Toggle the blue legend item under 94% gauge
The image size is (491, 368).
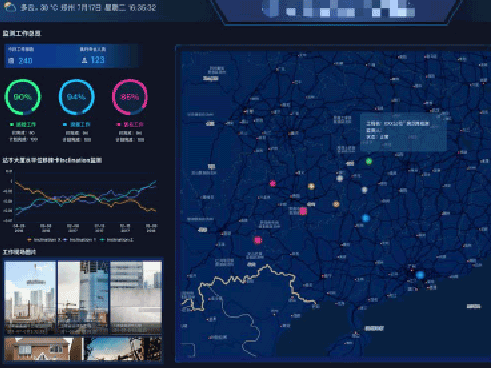pos(77,124)
